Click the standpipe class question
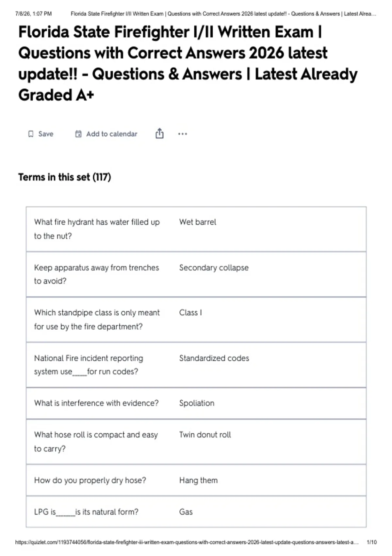 pos(97,320)
